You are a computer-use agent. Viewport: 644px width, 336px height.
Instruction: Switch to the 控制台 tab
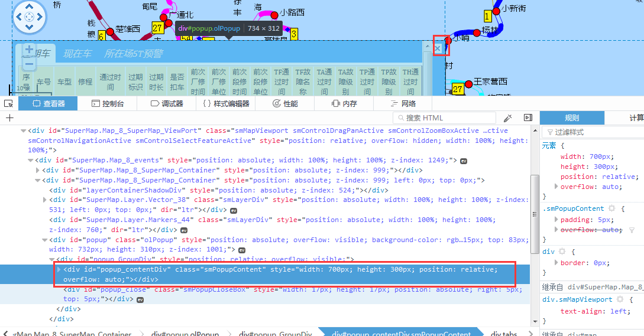pyautogui.click(x=108, y=103)
